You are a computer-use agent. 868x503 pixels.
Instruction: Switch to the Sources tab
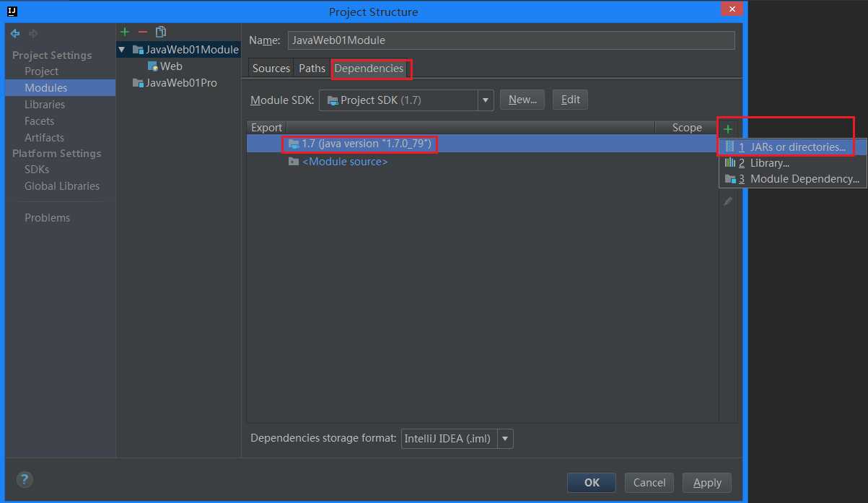click(271, 68)
